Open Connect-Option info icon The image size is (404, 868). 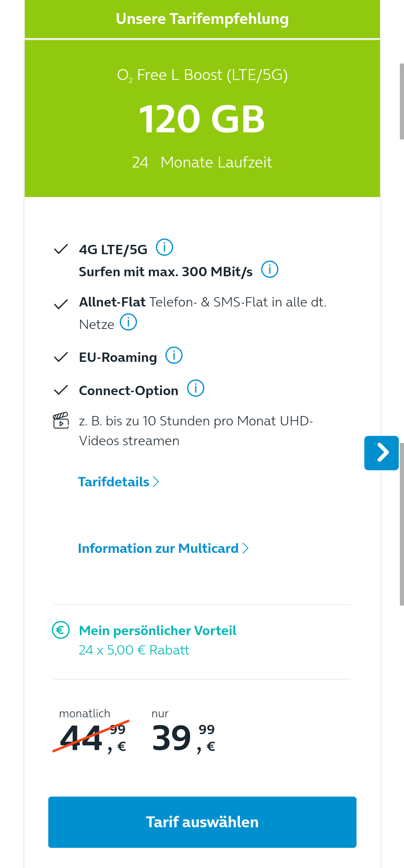coord(196,388)
